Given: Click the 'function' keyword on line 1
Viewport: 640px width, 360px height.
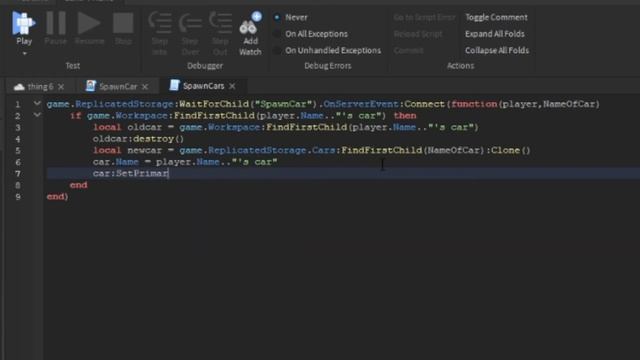Looking at the screenshot, I should click(474, 104).
